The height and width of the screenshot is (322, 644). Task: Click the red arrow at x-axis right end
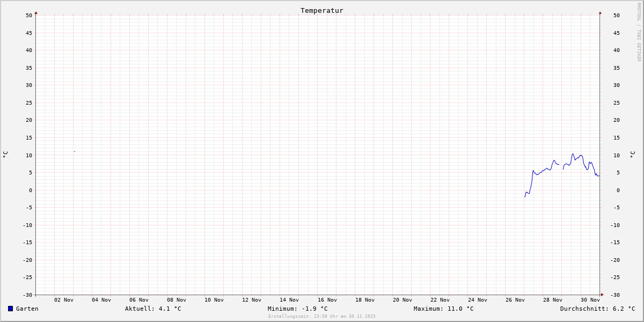(602, 295)
